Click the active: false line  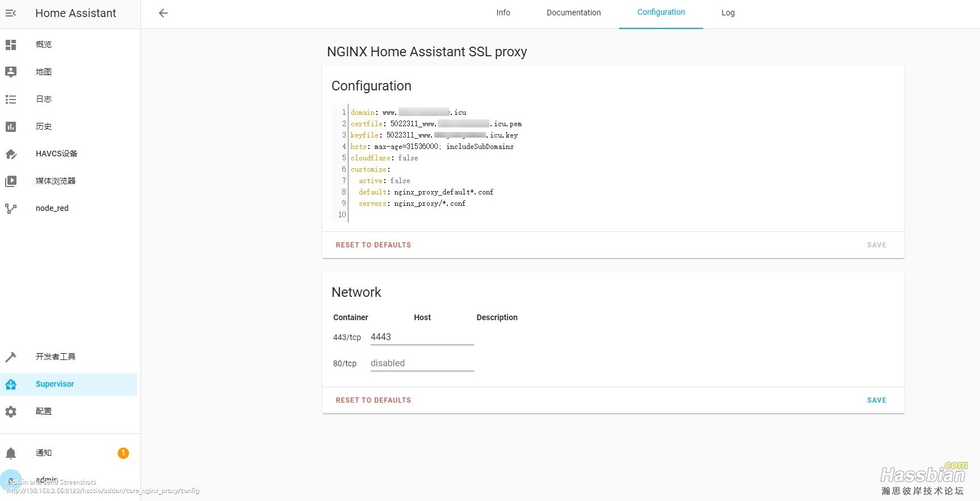point(384,181)
